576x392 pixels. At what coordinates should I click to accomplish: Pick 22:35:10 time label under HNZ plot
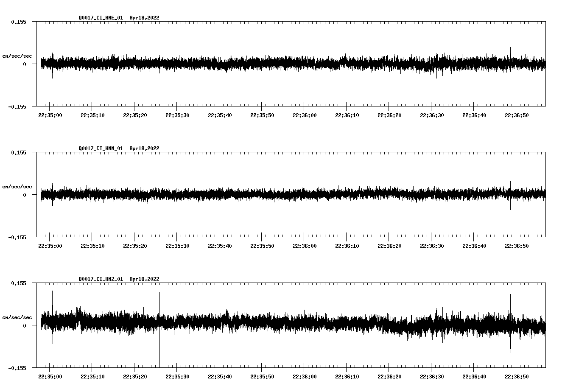92,376
